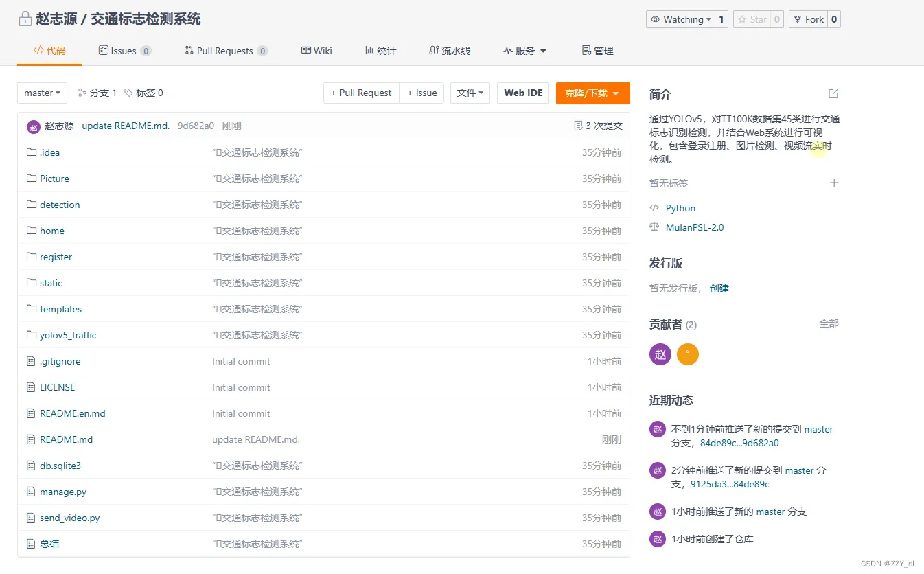Star this repository
This screenshot has height=574, width=924.
pyautogui.click(x=752, y=19)
